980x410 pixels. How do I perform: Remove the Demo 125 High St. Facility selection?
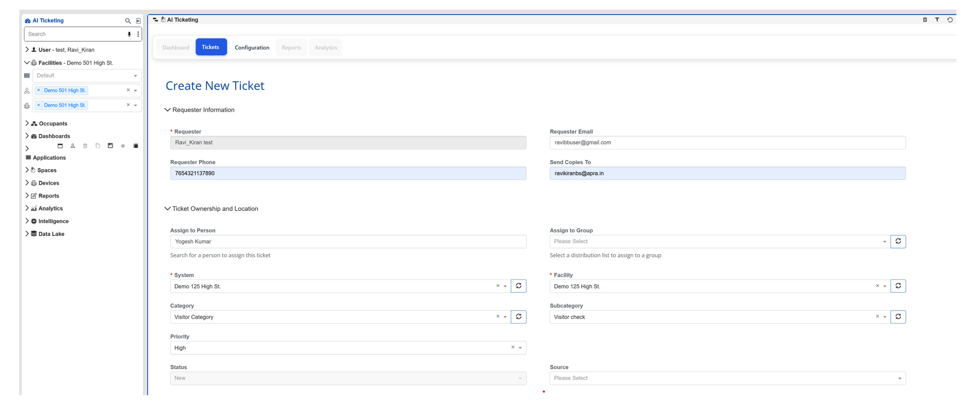877,286
